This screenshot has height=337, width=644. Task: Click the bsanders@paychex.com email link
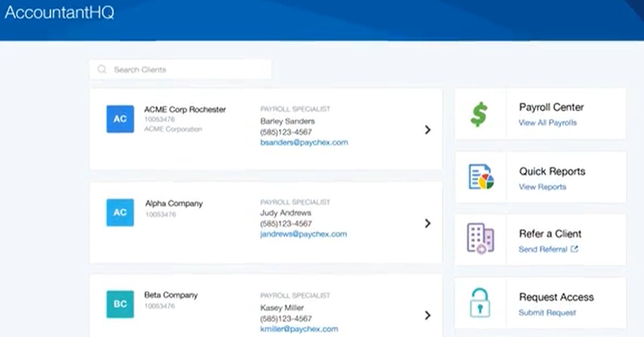(304, 142)
